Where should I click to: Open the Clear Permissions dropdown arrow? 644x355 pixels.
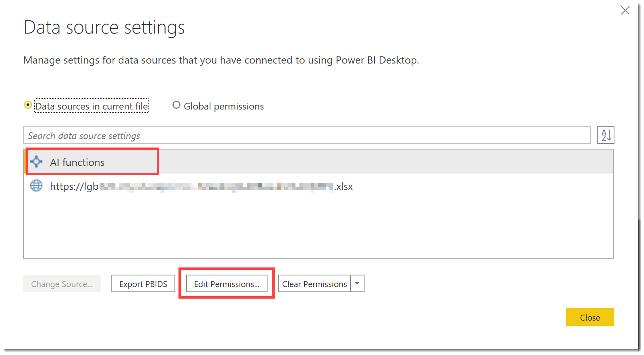[x=357, y=284]
